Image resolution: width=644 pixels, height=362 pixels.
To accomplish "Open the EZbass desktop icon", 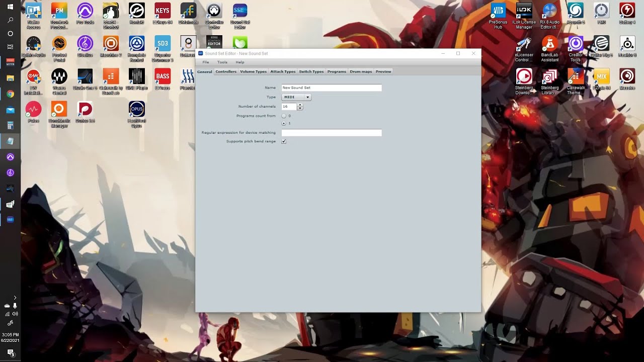I will click(x=163, y=79).
